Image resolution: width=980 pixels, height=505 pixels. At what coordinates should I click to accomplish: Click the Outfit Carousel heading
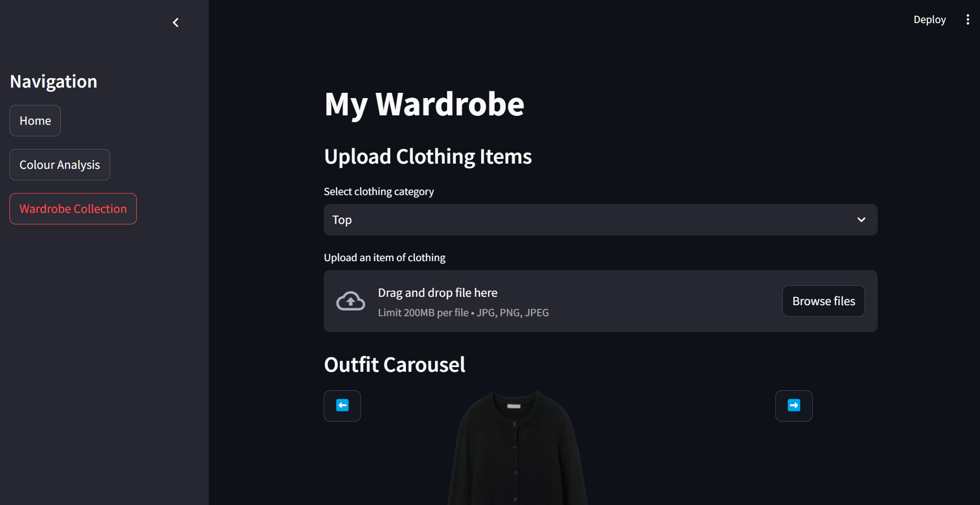coord(395,364)
